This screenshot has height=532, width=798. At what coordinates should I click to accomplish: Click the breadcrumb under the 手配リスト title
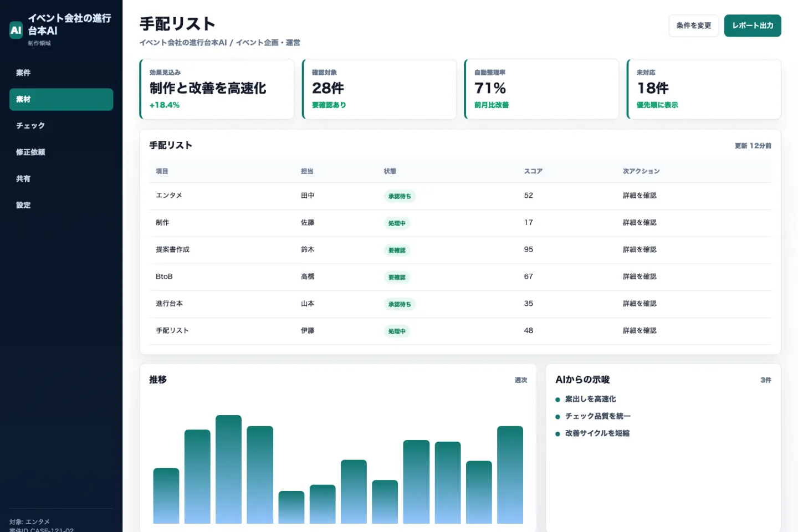[x=219, y=43]
